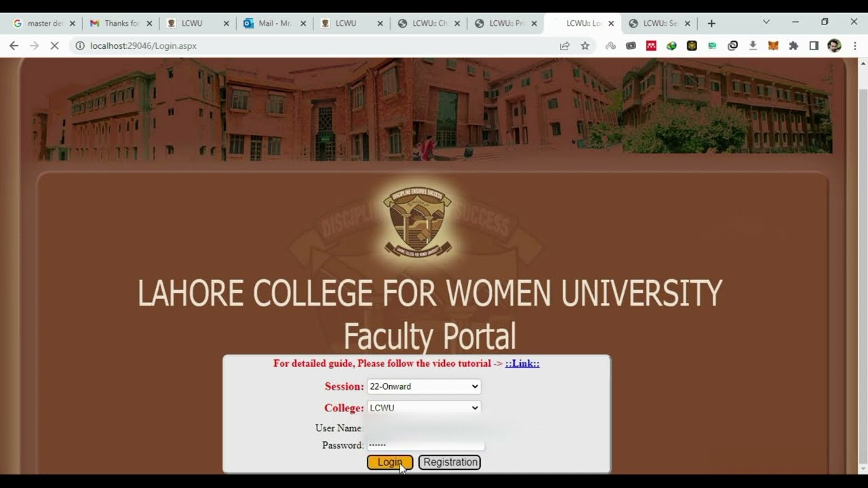Toggle the browser side panel icon
Viewport: 868px width, 488px height.
[814, 45]
